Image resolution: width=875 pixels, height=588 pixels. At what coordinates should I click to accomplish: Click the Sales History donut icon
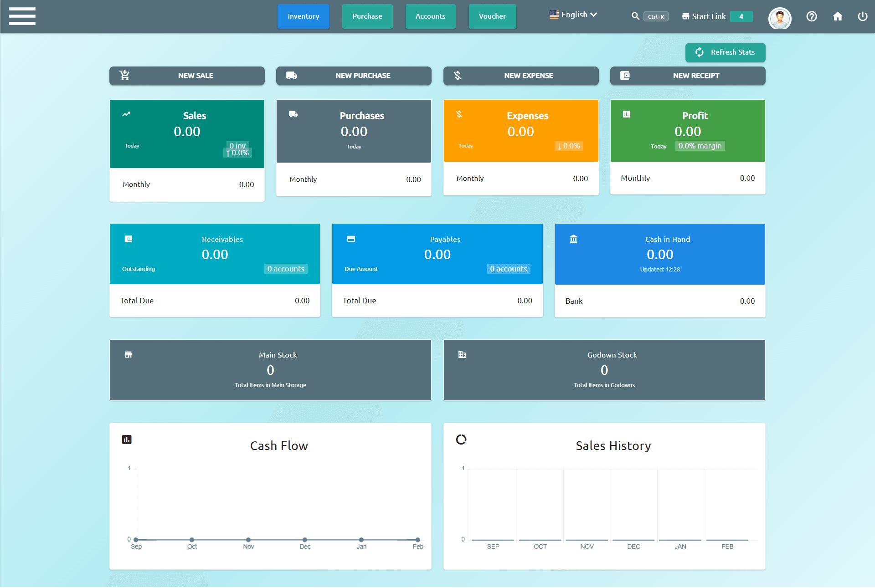click(x=461, y=439)
